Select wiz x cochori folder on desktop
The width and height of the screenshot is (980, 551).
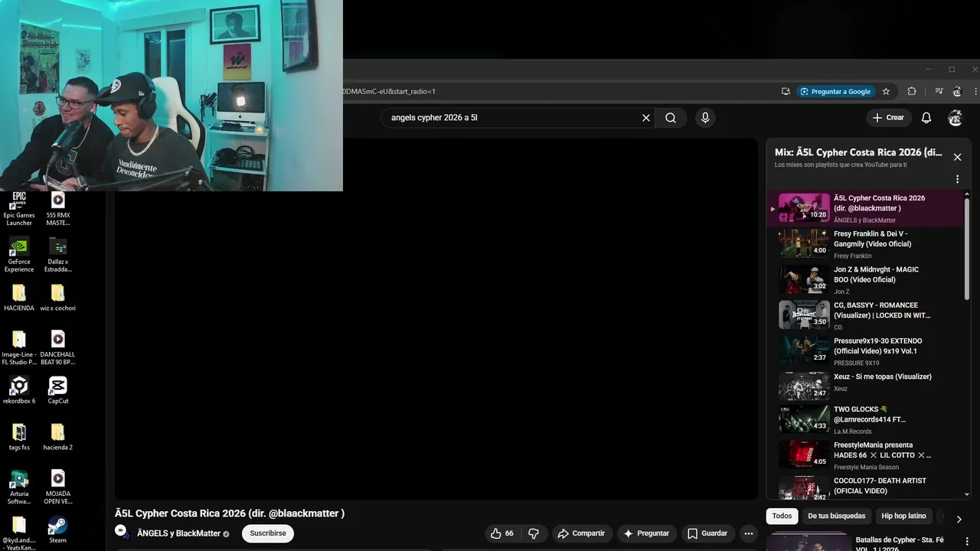coord(58,298)
